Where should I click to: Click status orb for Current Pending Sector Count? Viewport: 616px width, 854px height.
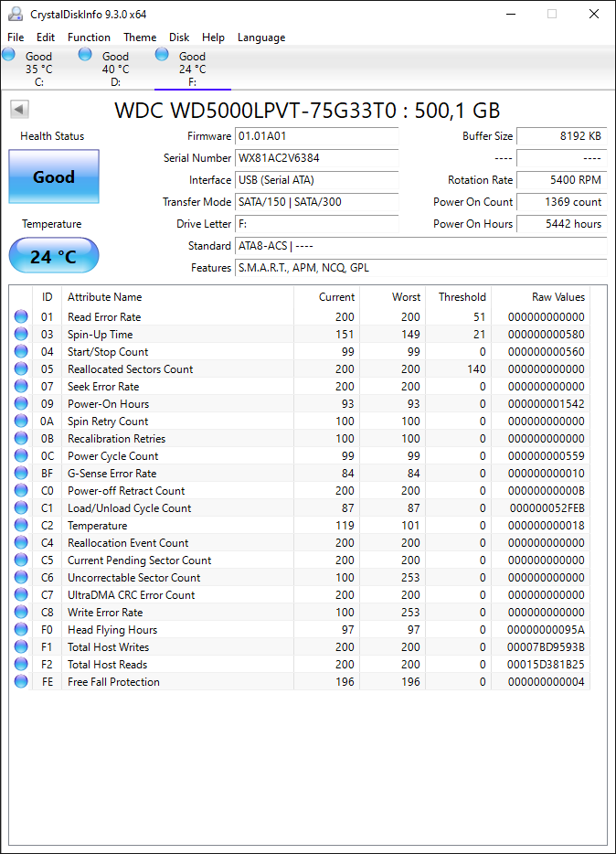coord(21,560)
